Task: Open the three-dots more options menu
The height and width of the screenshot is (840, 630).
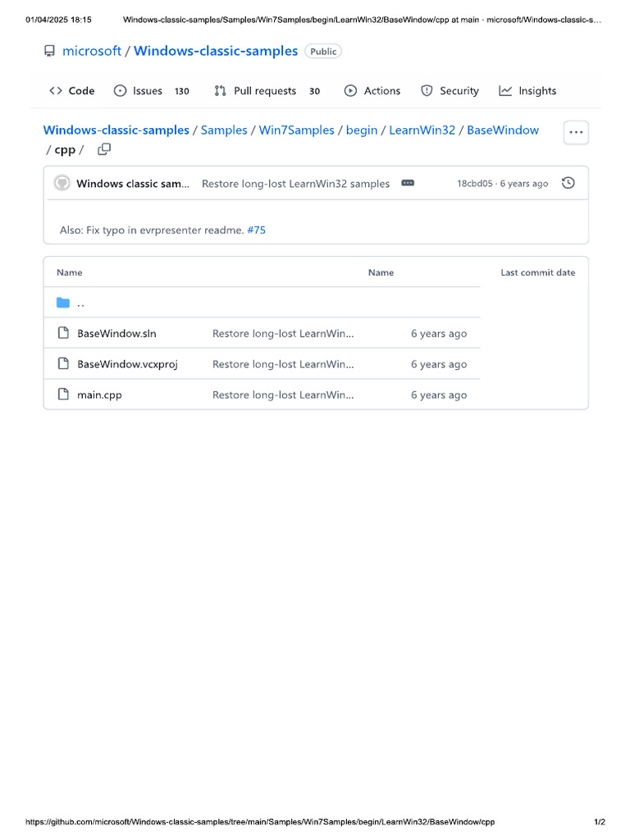Action: tap(576, 132)
